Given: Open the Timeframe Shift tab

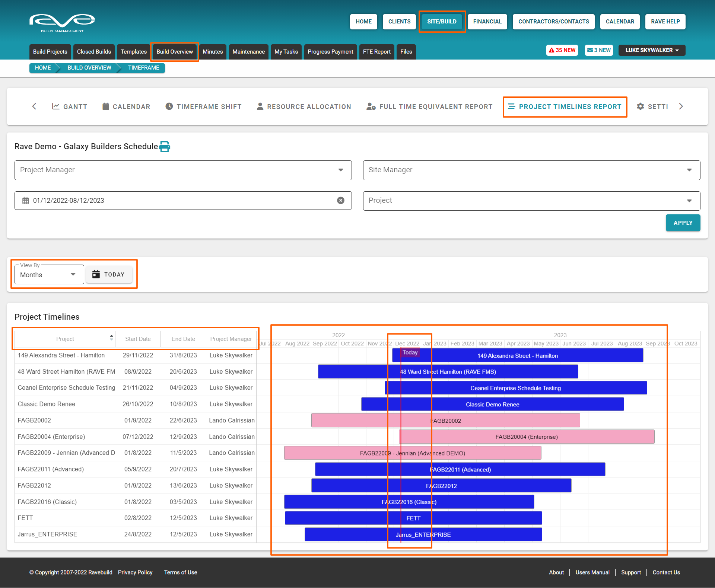Looking at the screenshot, I should coord(203,107).
